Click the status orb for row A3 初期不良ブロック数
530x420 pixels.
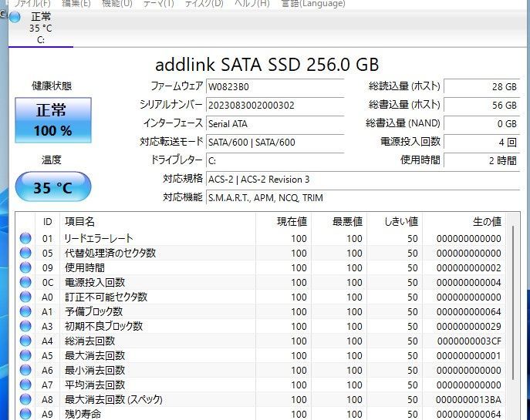click(x=25, y=326)
